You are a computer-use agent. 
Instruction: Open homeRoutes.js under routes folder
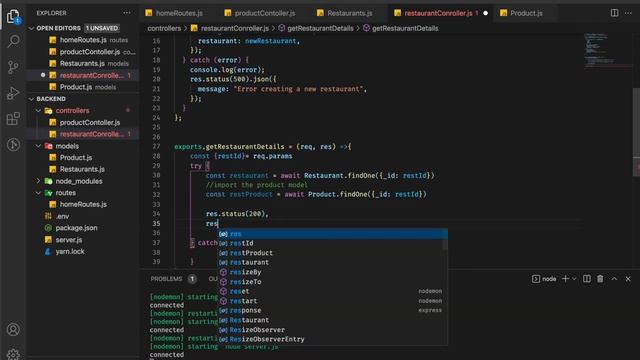[83, 204]
